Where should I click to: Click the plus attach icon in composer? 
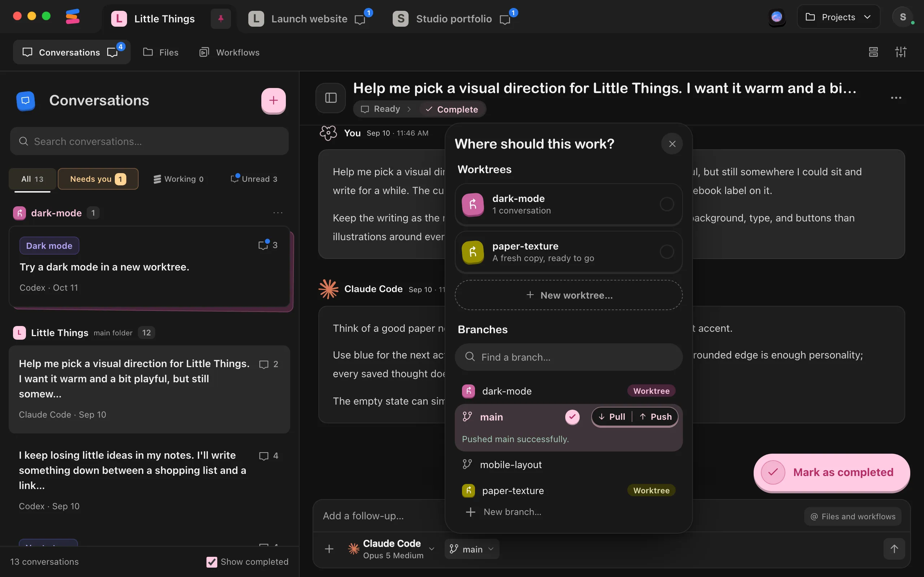click(x=329, y=549)
